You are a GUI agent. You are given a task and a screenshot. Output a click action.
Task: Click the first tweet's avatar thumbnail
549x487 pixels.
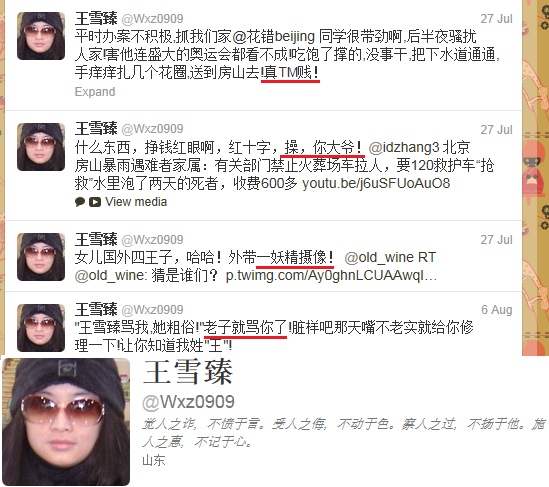[41, 36]
